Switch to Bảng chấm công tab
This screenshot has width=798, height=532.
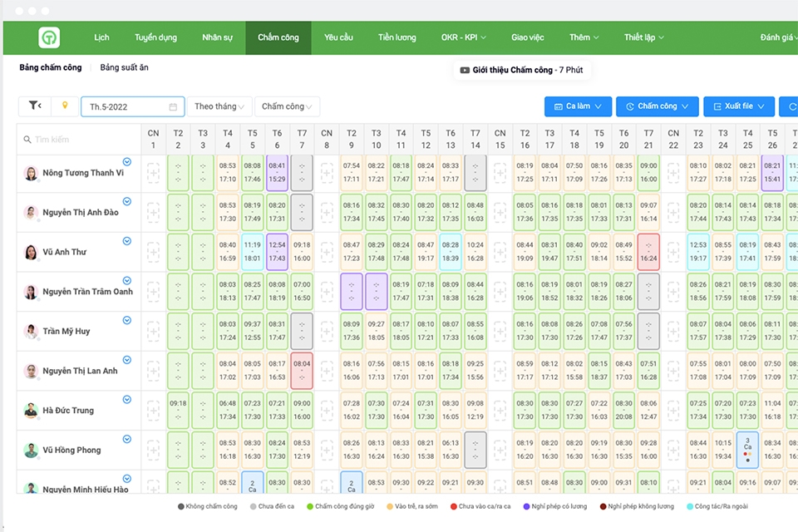pyautogui.click(x=51, y=67)
